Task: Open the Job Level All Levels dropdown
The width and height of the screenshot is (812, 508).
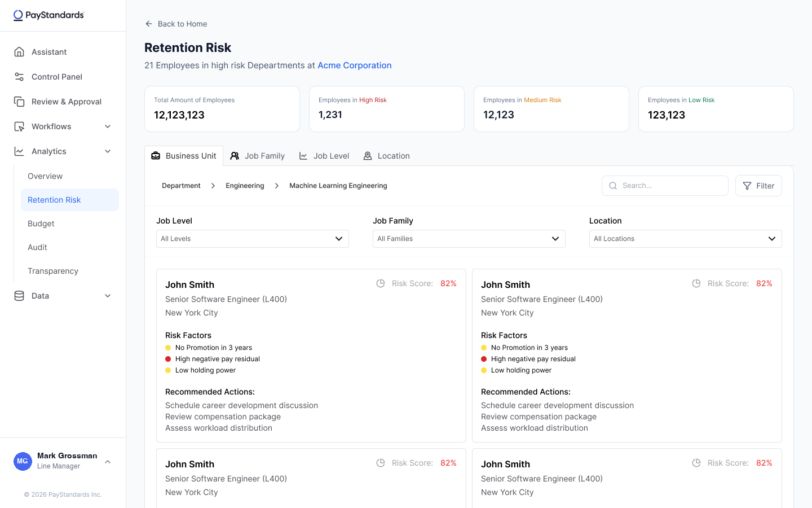Action: coord(253,239)
